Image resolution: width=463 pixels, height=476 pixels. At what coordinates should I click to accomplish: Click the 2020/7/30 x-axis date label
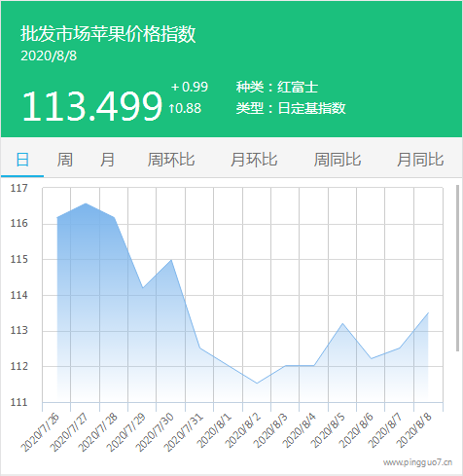coord(155,432)
